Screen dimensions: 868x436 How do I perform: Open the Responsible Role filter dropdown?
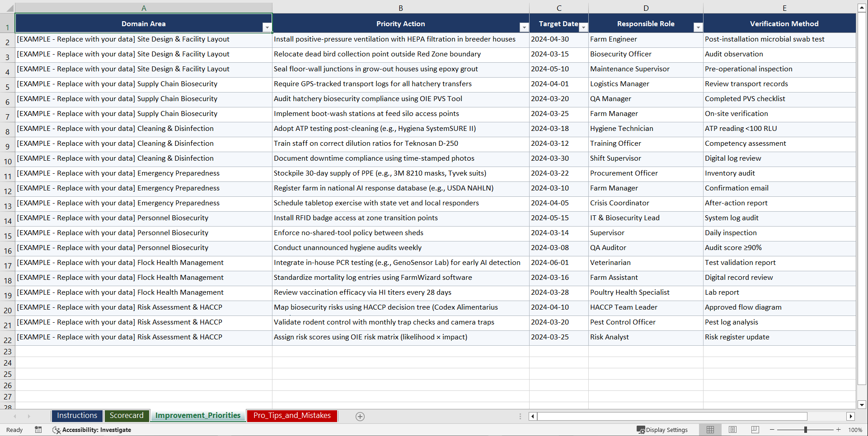[698, 27]
